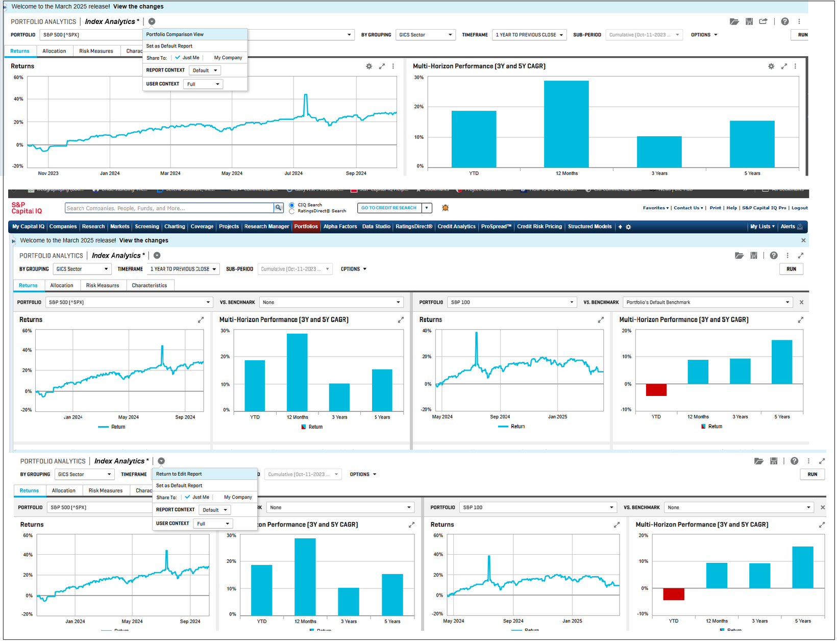Viewport: 837px width, 644px height.
Task: Click the search magnifier icon in Capital IQ header
Action: (x=279, y=208)
